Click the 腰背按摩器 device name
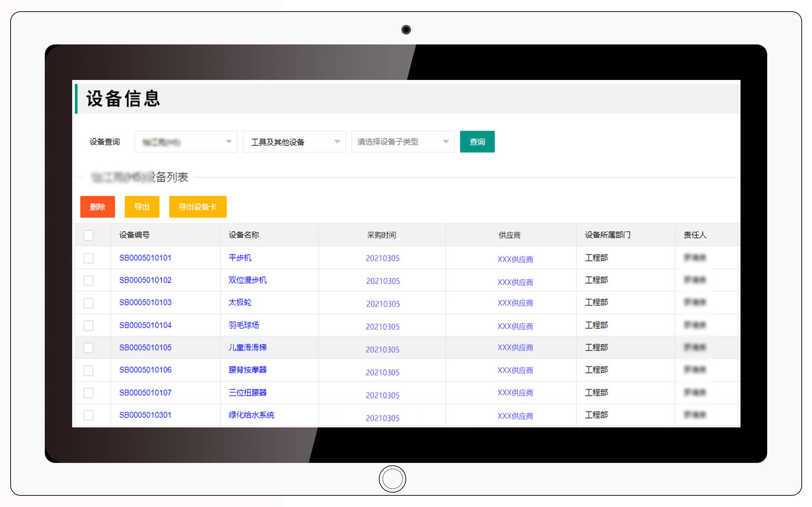This screenshot has width=812, height=507. (x=248, y=370)
